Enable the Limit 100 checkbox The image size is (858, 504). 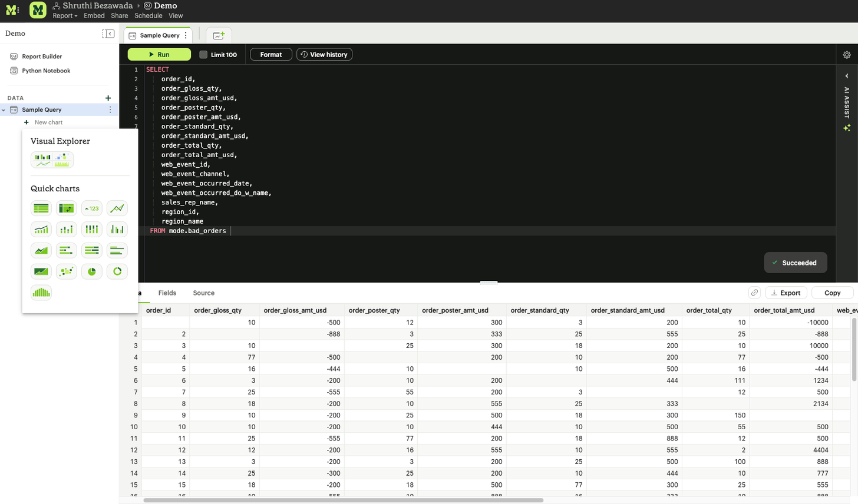click(203, 55)
